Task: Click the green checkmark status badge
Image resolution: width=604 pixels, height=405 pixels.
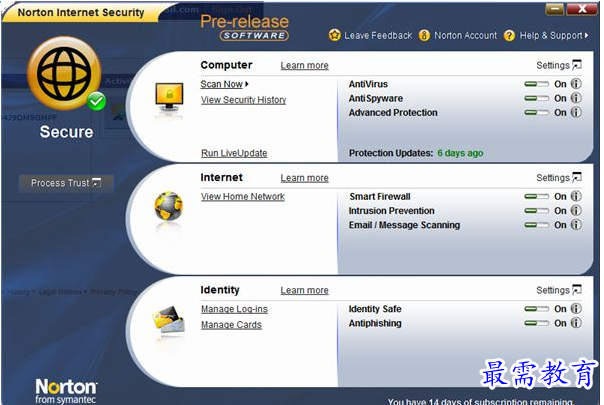Action: point(96,101)
